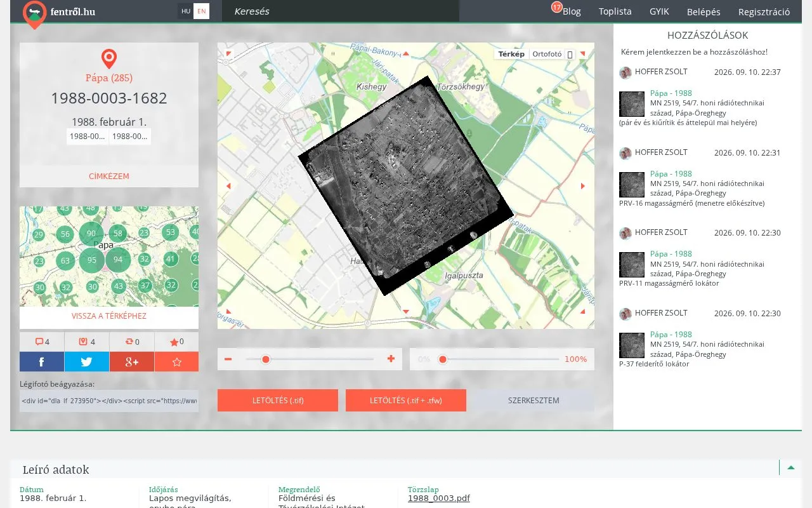The image size is (812, 508).
Task: Click the CÍMKÉZEM button
Action: pyautogui.click(x=109, y=176)
